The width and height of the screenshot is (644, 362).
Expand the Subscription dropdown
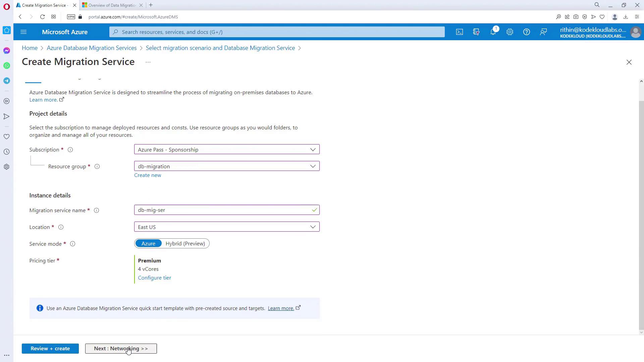tap(227, 149)
